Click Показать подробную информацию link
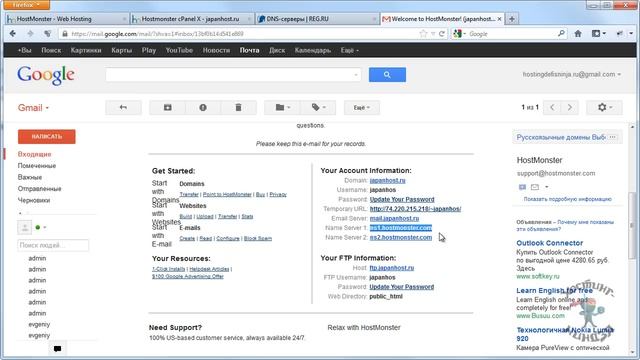The width and height of the screenshot is (640, 360). pyautogui.click(x=567, y=199)
